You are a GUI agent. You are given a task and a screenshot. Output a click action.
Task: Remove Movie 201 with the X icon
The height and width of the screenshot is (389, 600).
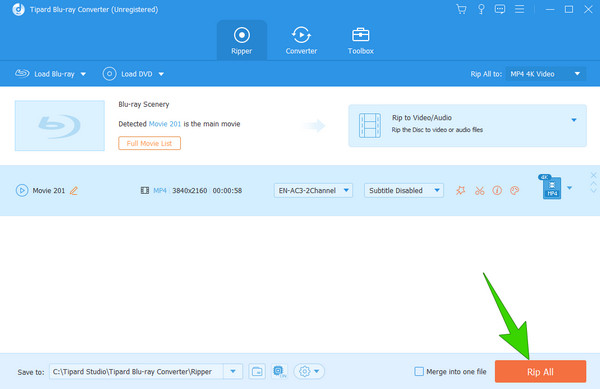point(593,175)
